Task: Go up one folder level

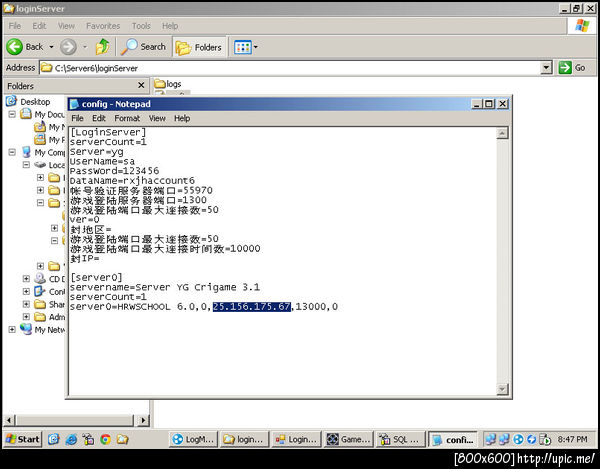Action: click(x=102, y=47)
